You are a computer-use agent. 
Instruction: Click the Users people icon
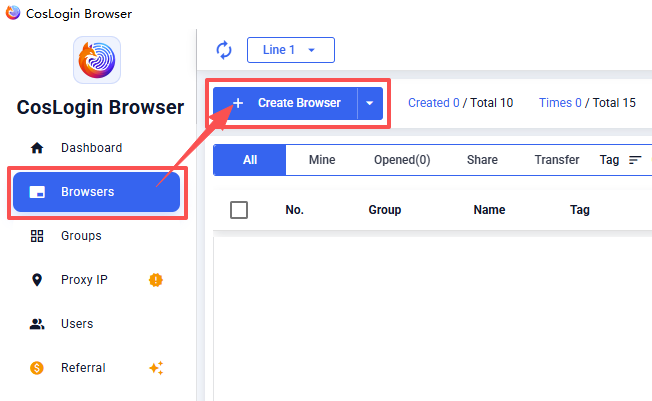37,324
